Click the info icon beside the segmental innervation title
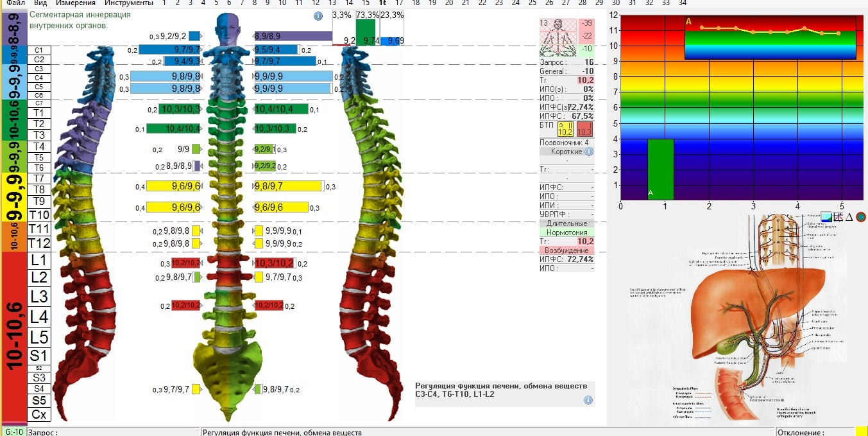Viewport: 868px width, 436px height. pyautogui.click(x=318, y=16)
